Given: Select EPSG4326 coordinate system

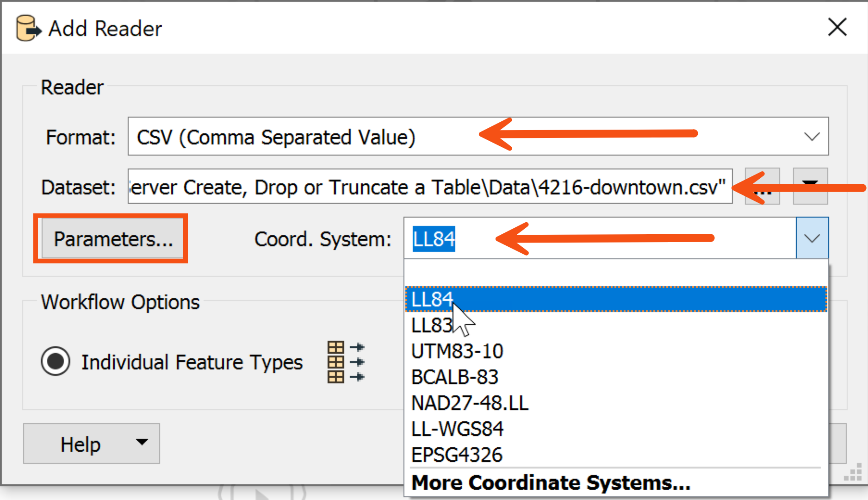Looking at the screenshot, I should pyautogui.click(x=616, y=455).
